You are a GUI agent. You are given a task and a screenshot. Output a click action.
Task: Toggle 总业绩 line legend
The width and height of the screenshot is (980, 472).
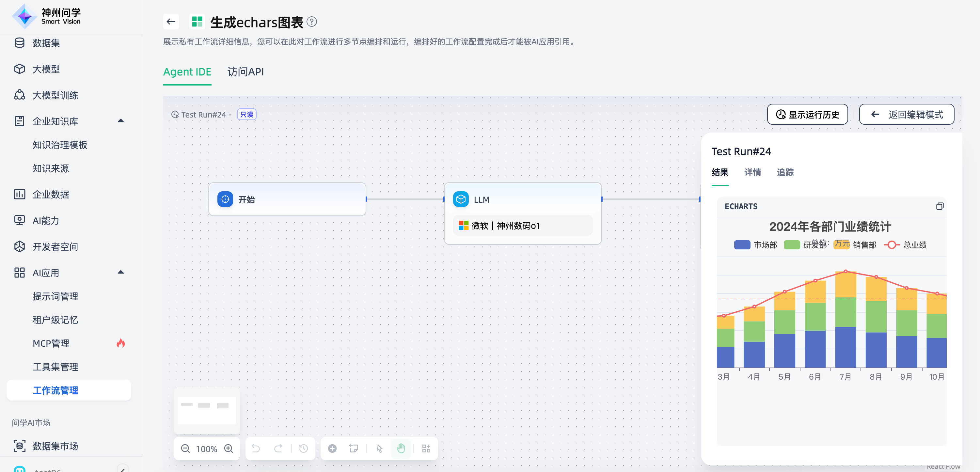pos(905,245)
